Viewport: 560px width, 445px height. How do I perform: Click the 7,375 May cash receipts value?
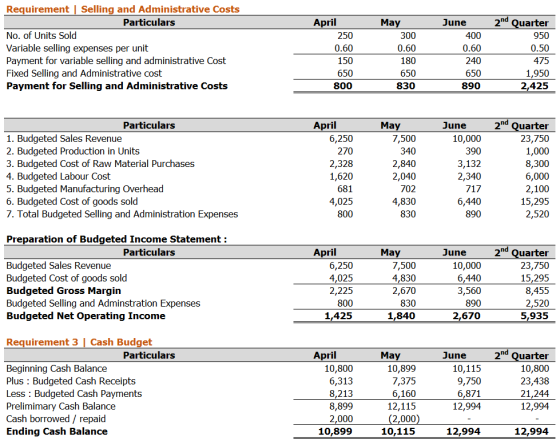click(x=404, y=381)
